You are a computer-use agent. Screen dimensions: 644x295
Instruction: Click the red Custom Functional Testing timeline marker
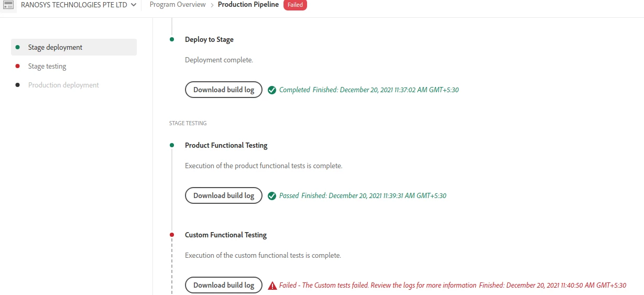tap(172, 235)
